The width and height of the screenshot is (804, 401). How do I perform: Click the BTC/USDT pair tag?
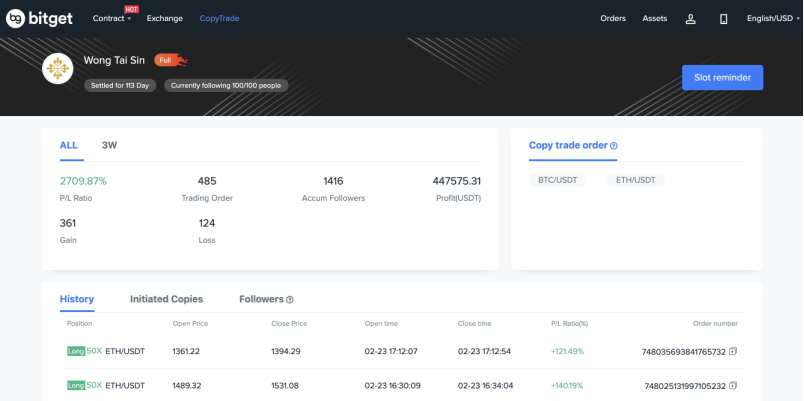557,180
